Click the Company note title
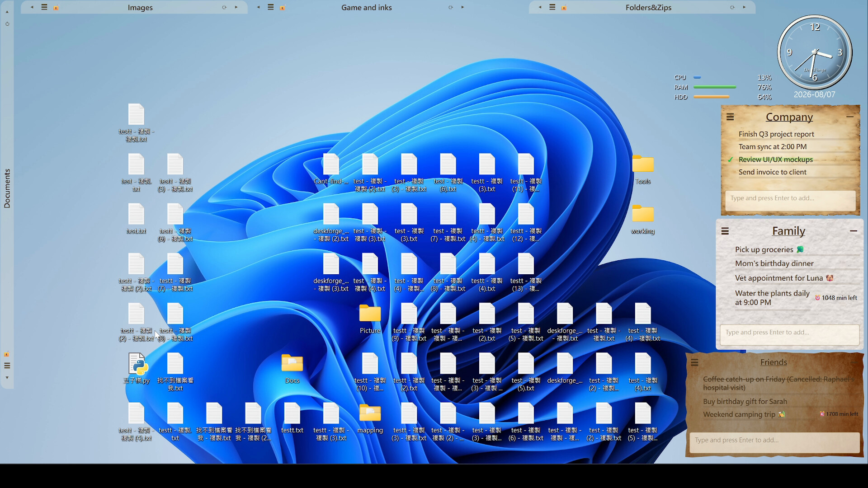 point(789,117)
